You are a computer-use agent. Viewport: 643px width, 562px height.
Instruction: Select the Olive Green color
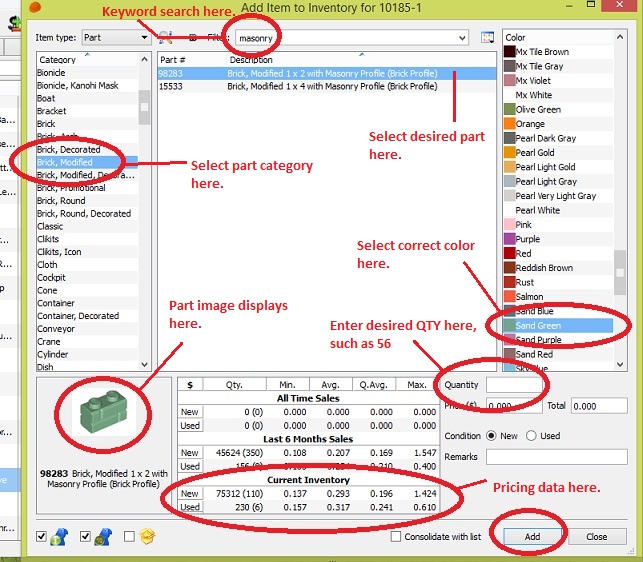558,110
